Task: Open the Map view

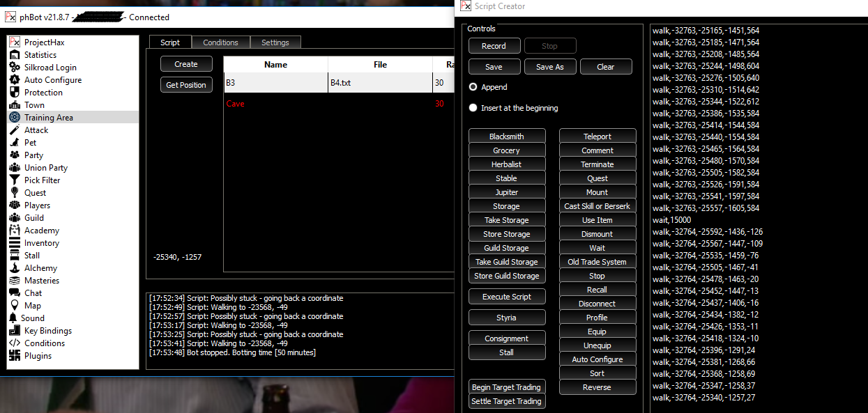Action: pos(32,305)
